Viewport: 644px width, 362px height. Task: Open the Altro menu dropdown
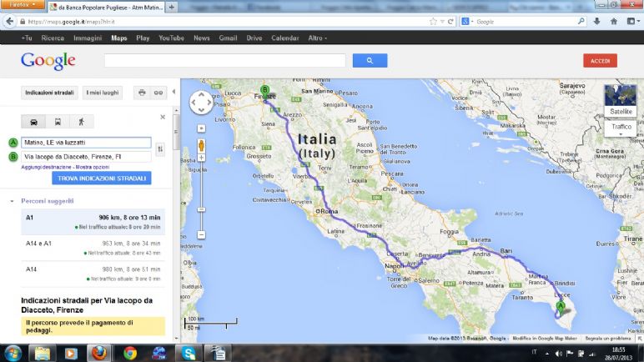coord(318,38)
